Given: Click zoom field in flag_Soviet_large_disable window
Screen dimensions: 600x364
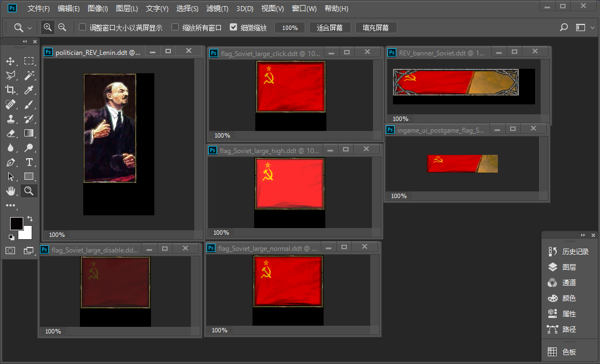Looking at the screenshot, I should pyautogui.click(x=53, y=331).
